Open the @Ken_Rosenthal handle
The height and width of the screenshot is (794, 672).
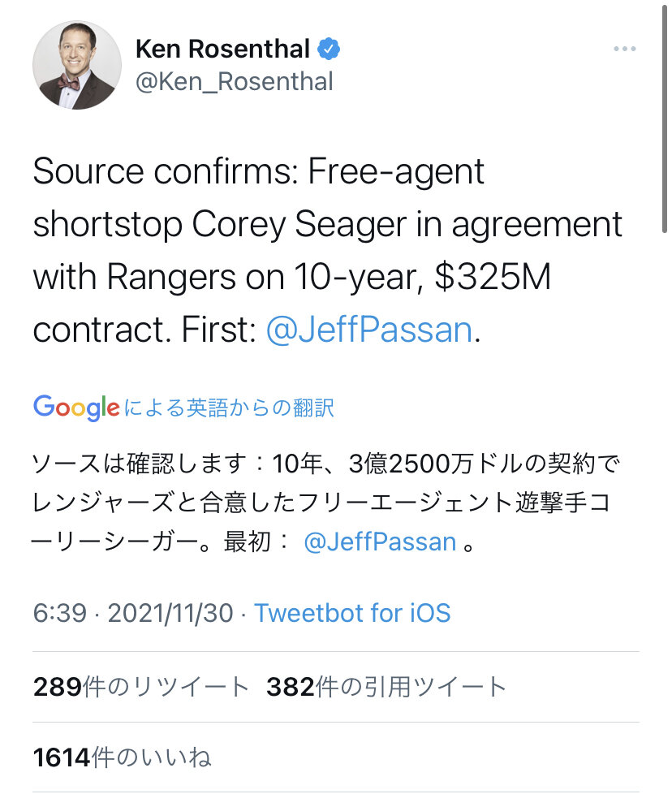(234, 83)
